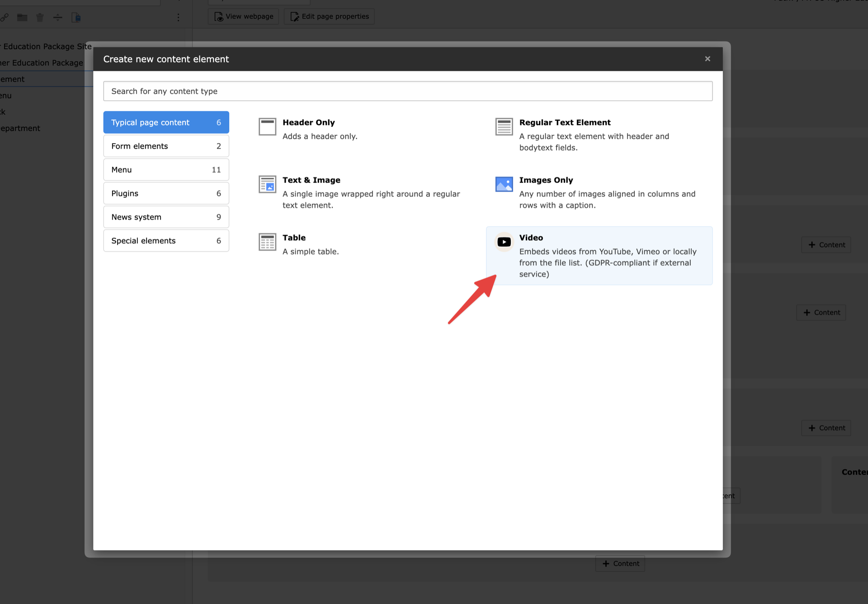Select the Video play icon
Viewport: 868px width, 604px height.
click(x=504, y=242)
